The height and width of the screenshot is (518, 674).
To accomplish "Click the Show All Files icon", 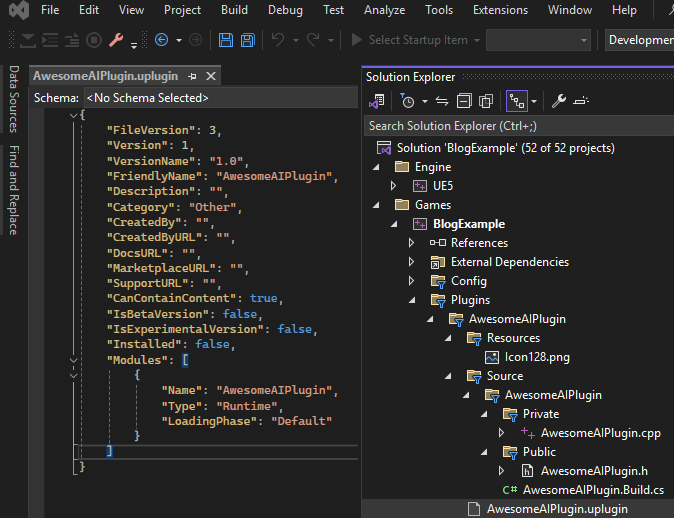I will [x=486, y=101].
